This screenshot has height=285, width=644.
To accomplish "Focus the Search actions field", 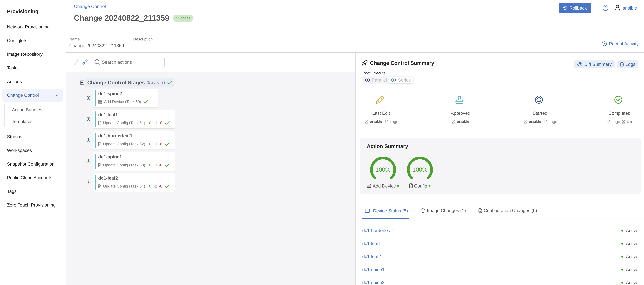I will tap(128, 62).
